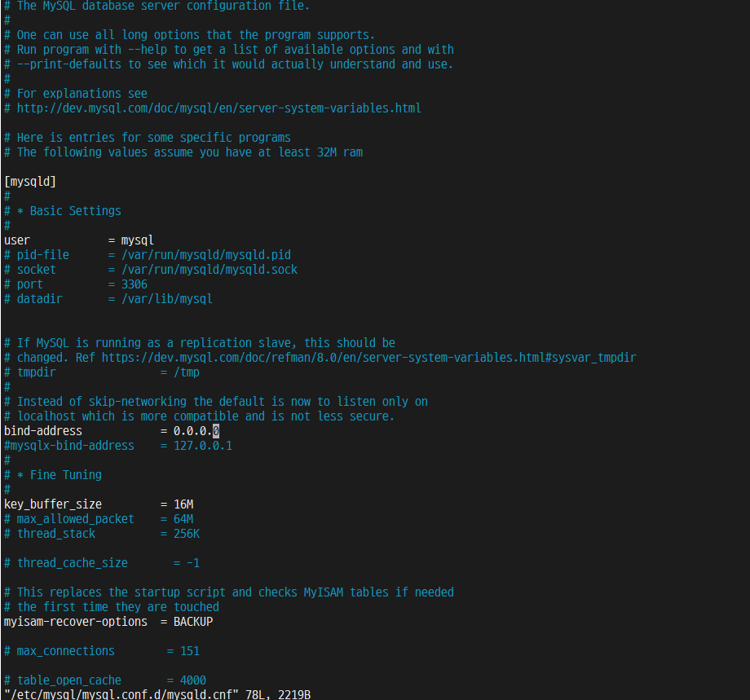Click 'One can use all long options' comment
The width and height of the screenshot is (750, 700).
(189, 35)
